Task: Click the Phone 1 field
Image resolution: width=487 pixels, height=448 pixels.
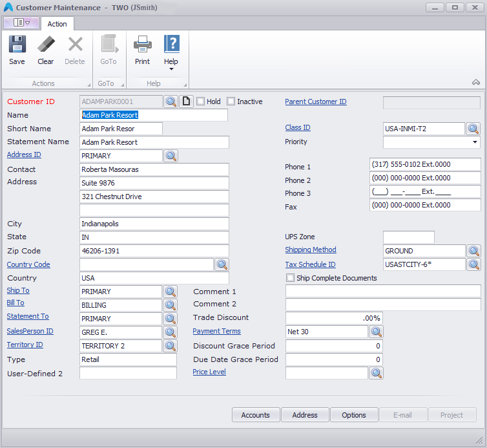Action: [425, 164]
